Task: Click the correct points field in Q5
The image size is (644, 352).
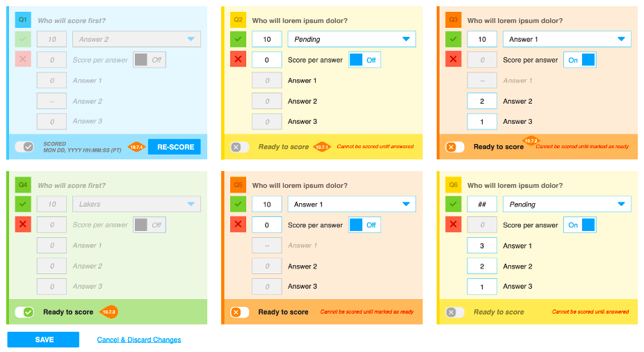Action: pyautogui.click(x=266, y=205)
